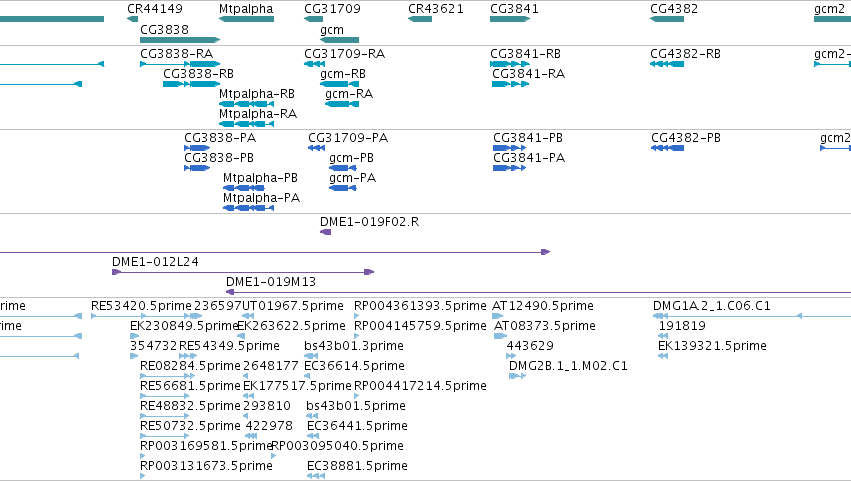Select the CG3838 gene label
Screen dimensions: 851x481
(164, 29)
